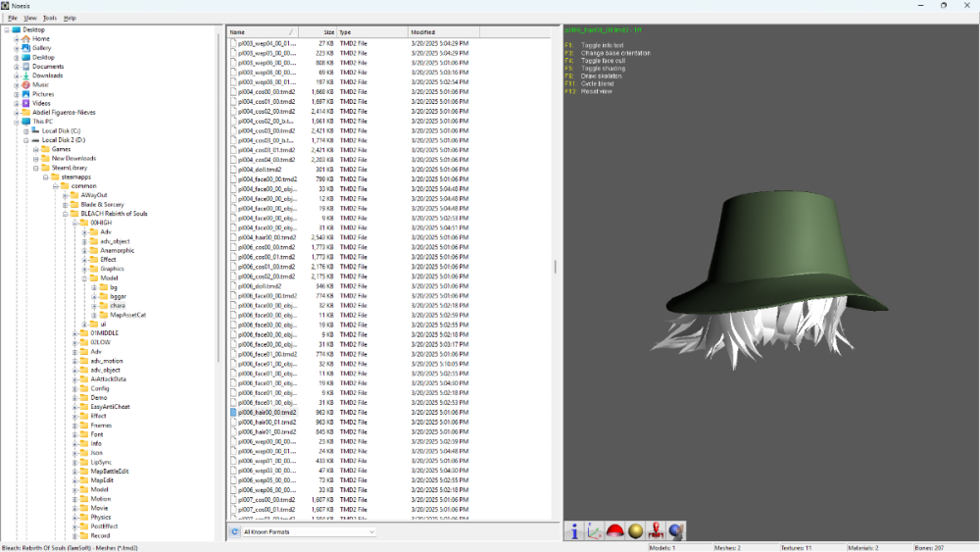Collapse the 00HIGH folder node

[75, 224]
